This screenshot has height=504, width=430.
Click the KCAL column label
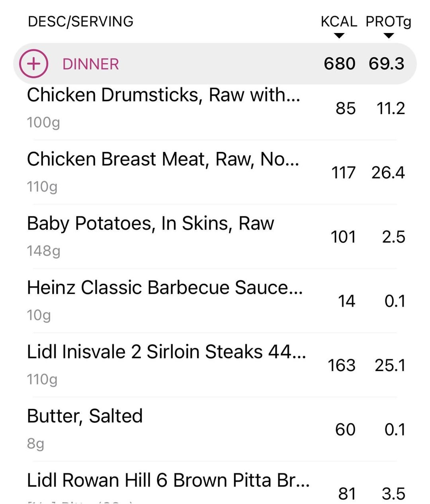339,21
